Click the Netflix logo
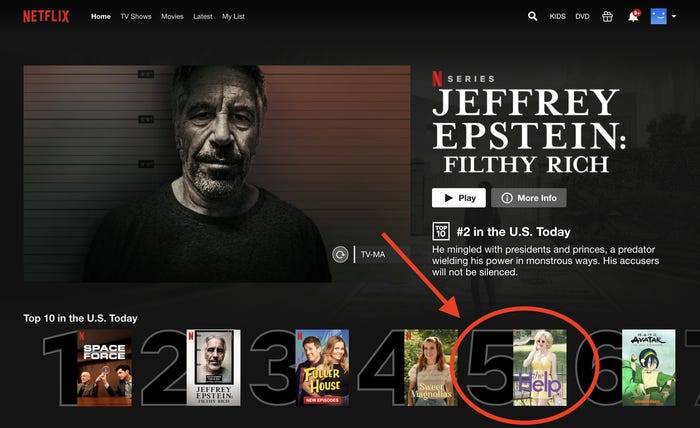Viewport: 700px width, 428px height. [46, 17]
